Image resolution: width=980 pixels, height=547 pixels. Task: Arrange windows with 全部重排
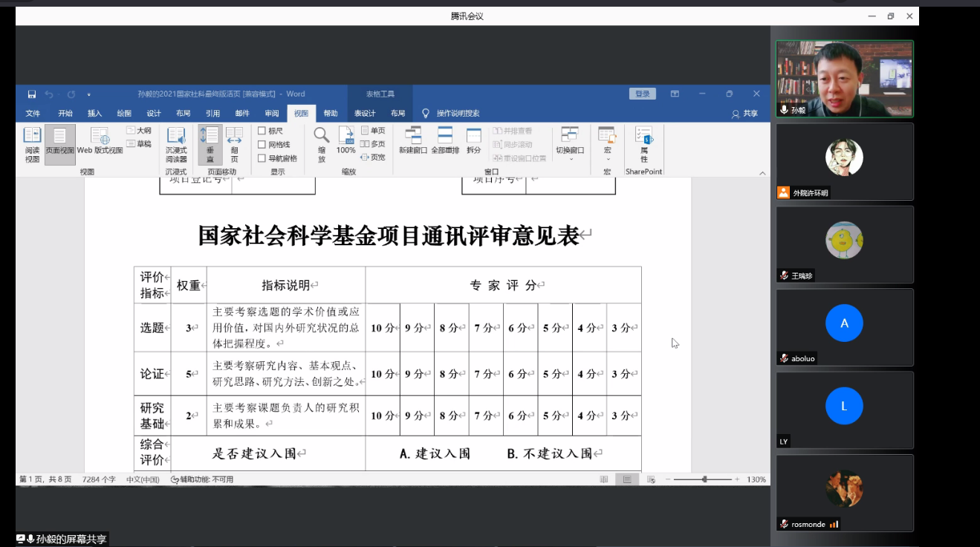pyautogui.click(x=444, y=141)
